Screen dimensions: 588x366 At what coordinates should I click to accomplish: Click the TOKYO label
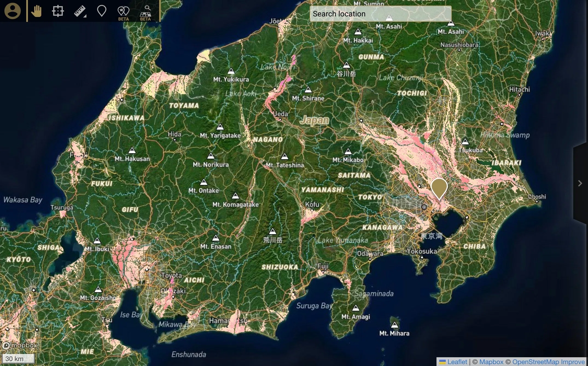[x=370, y=197]
